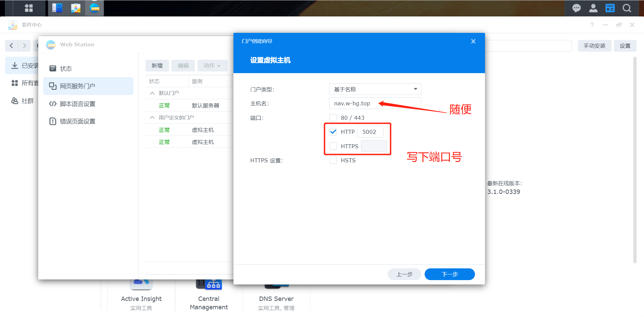Click the 服务 column header
644x316 pixels.
210,81
